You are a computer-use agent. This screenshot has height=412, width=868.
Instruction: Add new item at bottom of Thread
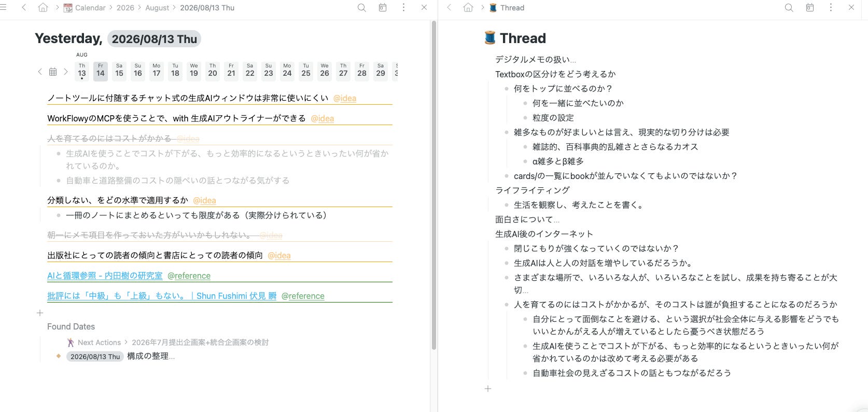point(488,389)
